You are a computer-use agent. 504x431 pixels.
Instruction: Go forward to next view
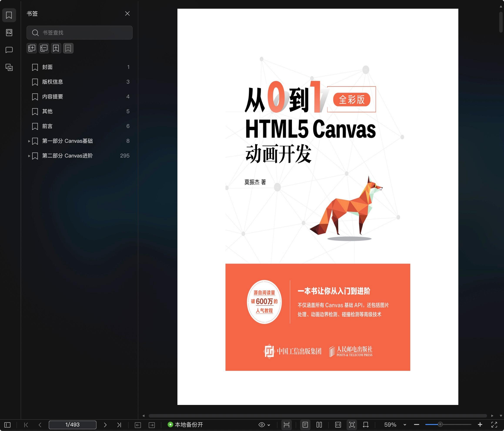152,425
